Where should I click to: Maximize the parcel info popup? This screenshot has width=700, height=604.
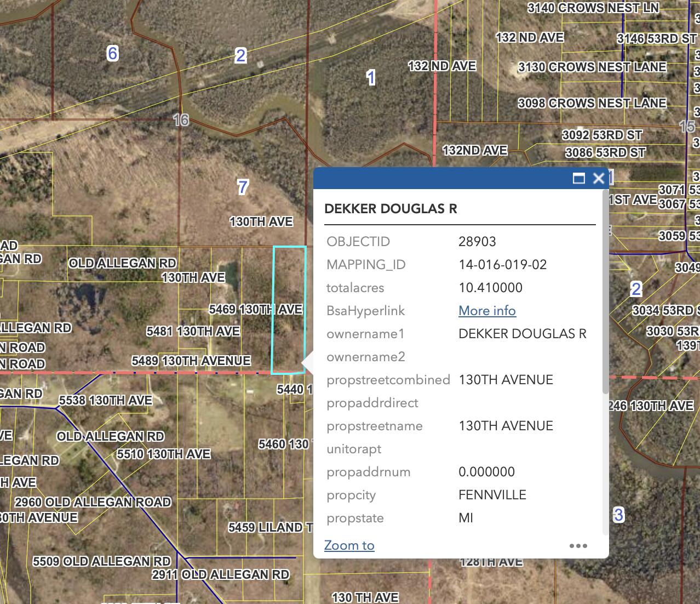578,178
